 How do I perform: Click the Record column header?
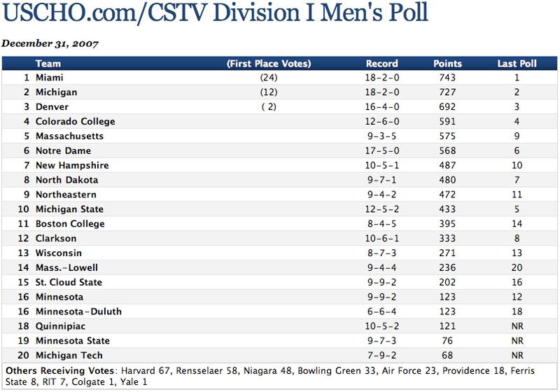click(381, 64)
